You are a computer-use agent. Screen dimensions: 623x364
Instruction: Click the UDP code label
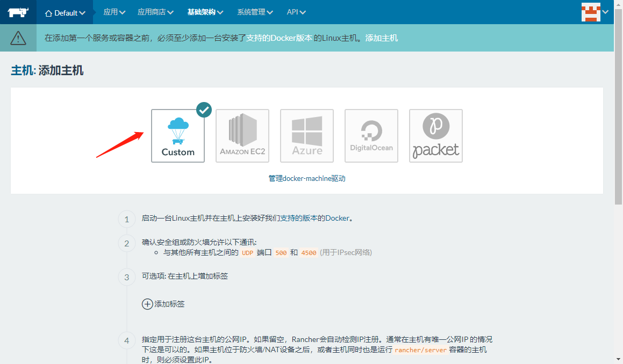pos(247,253)
